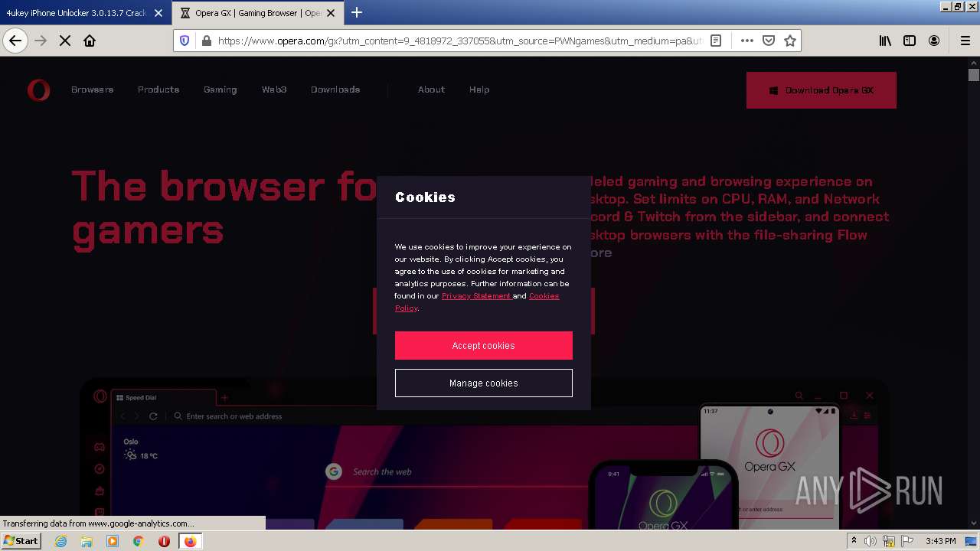Open Privacy Statement link
Viewport: 980px width, 551px height.
[476, 296]
